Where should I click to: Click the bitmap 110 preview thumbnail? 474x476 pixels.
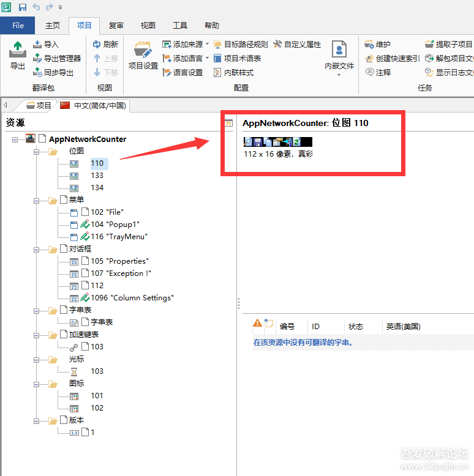click(x=277, y=142)
